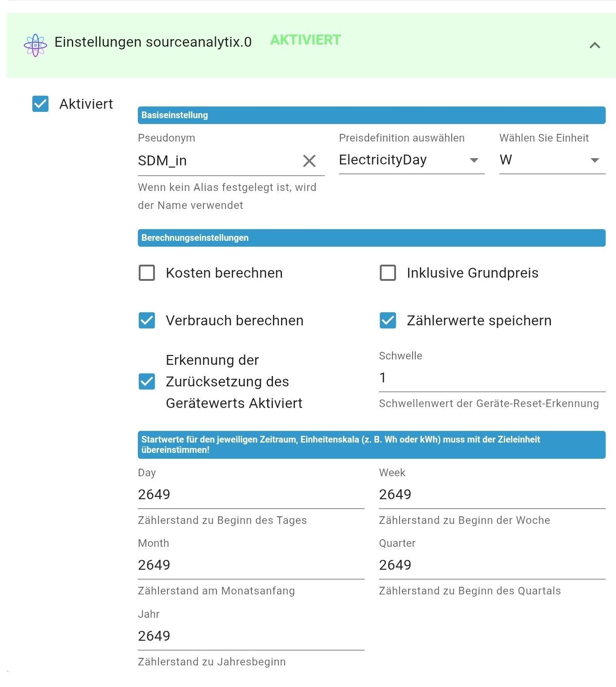Click into the Schwelle threshold field

click(449, 378)
